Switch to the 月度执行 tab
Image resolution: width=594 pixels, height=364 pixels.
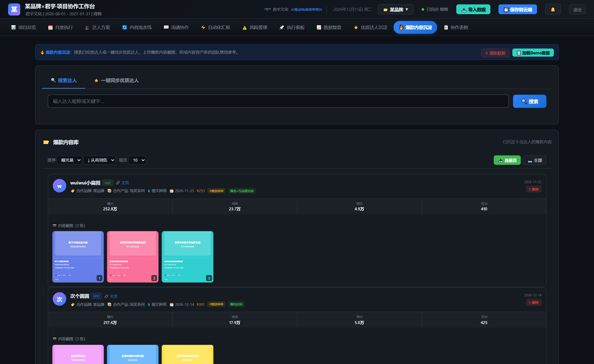click(61, 27)
